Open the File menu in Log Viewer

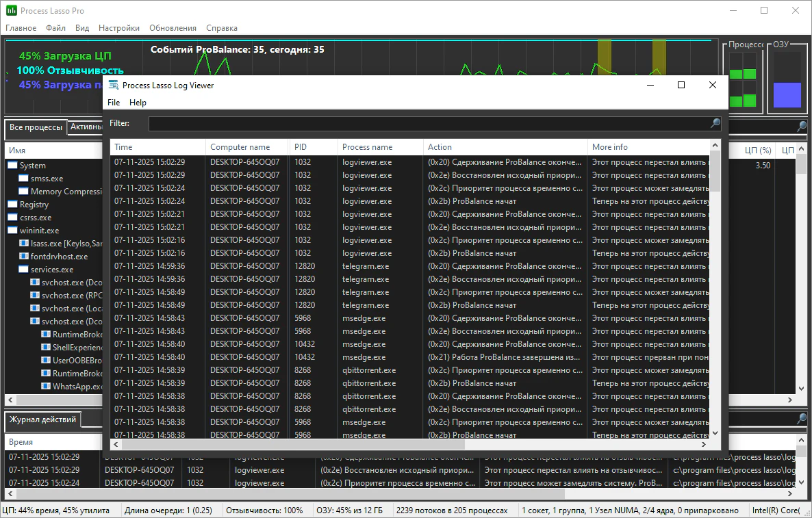click(x=114, y=103)
